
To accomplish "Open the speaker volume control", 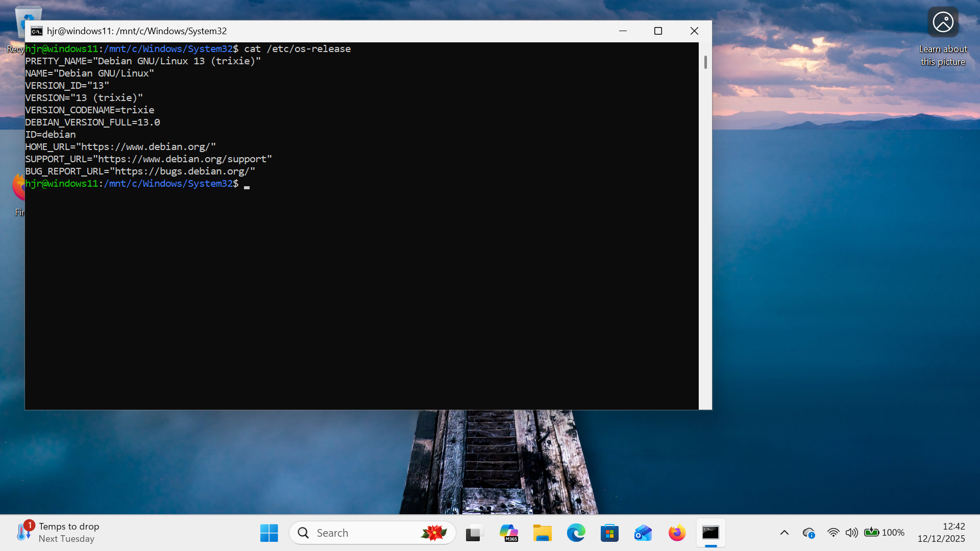I will click(851, 533).
